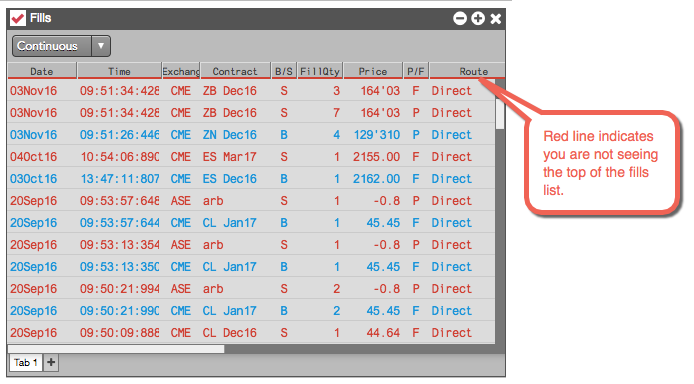This screenshot has width=694, height=384.
Task: Click the Contract column header
Action: [235, 71]
